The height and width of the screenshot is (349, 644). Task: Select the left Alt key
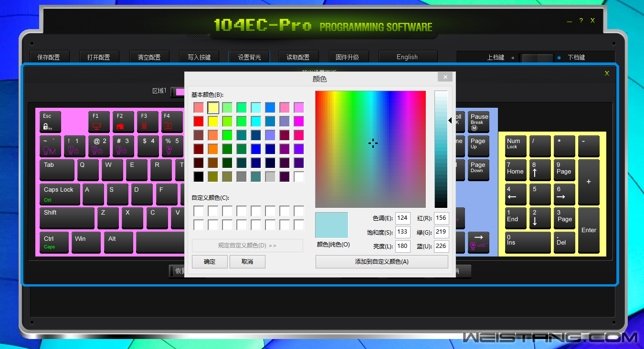tap(119, 243)
